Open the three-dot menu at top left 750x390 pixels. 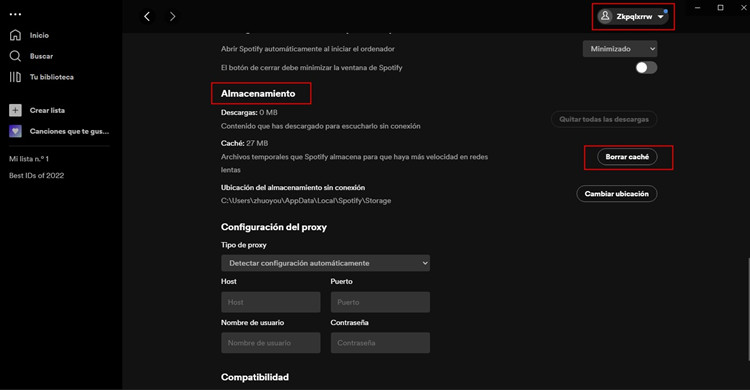15,14
